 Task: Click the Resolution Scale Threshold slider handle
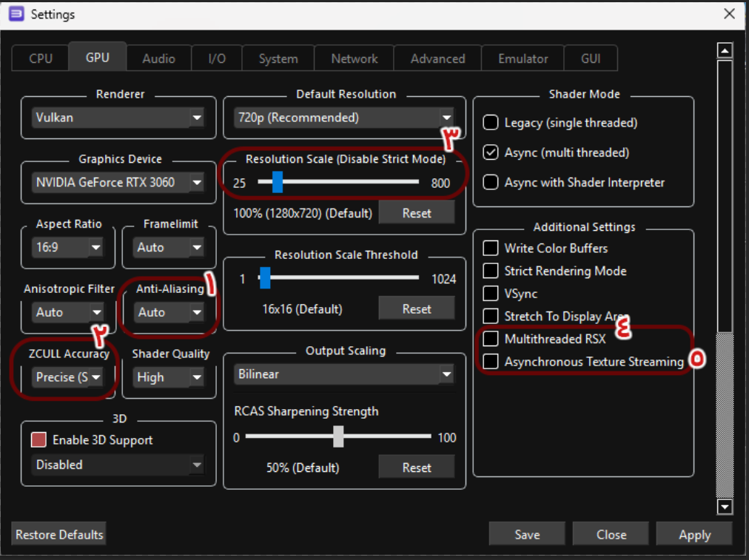pos(265,277)
